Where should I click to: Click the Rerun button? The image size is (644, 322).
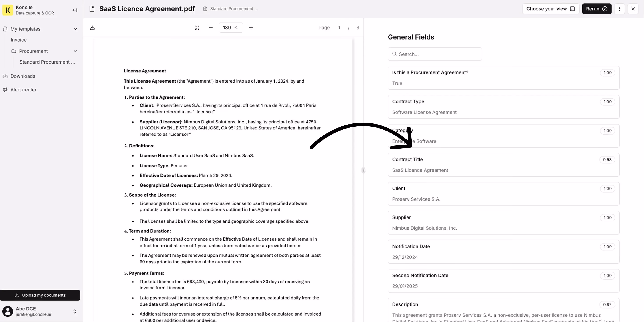tap(597, 9)
